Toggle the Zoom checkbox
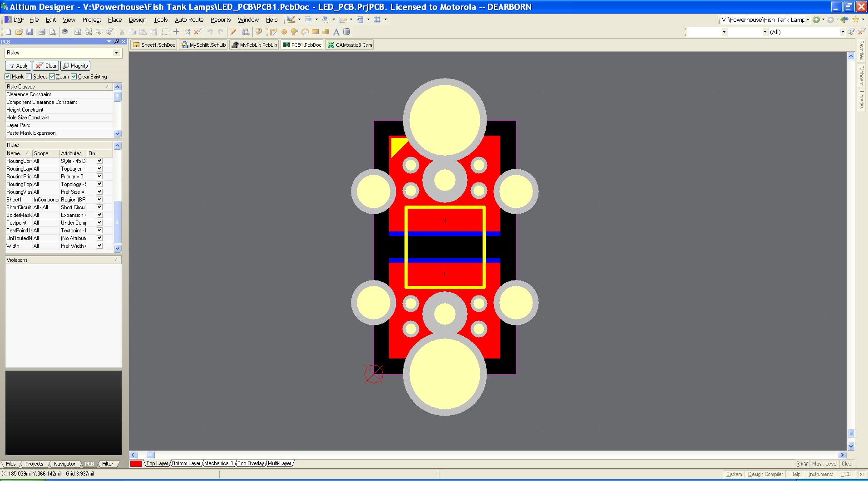The height and width of the screenshot is (481, 868). (x=52, y=77)
